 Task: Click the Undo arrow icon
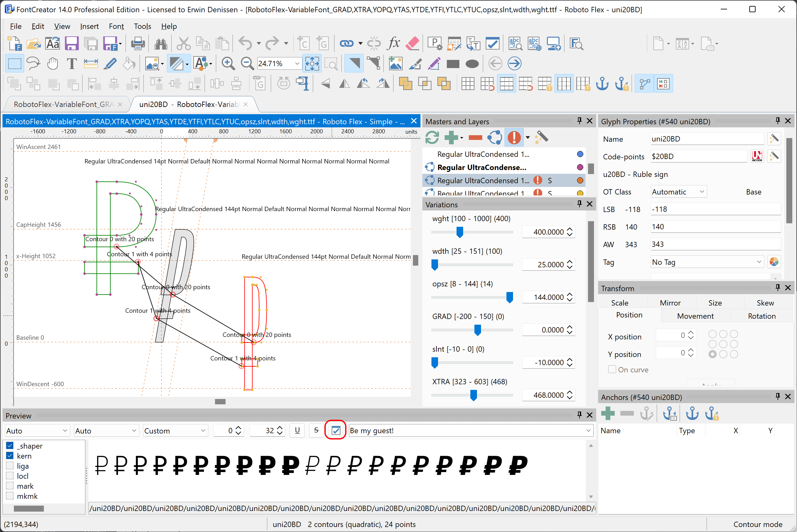click(x=245, y=44)
